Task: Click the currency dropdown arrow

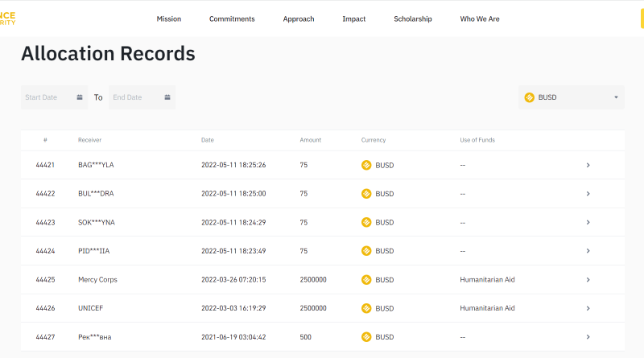Action: pos(616,97)
